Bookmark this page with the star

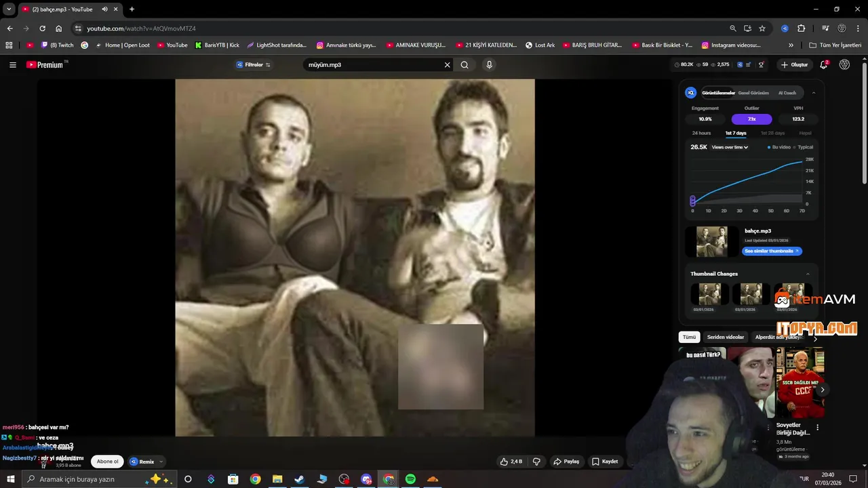coord(762,28)
